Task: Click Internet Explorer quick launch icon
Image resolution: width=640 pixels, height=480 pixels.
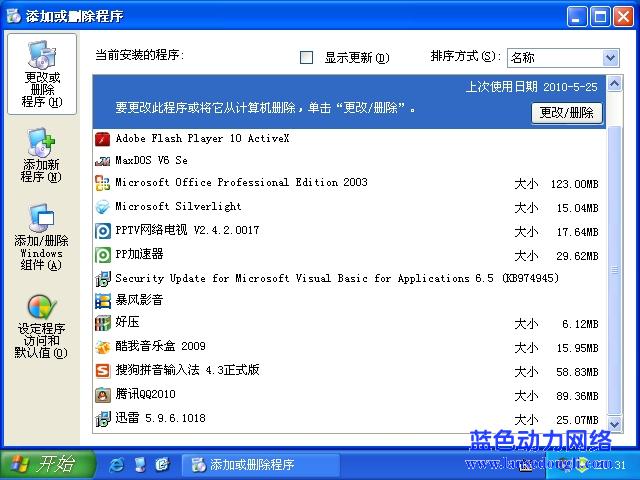Action: tap(117, 465)
